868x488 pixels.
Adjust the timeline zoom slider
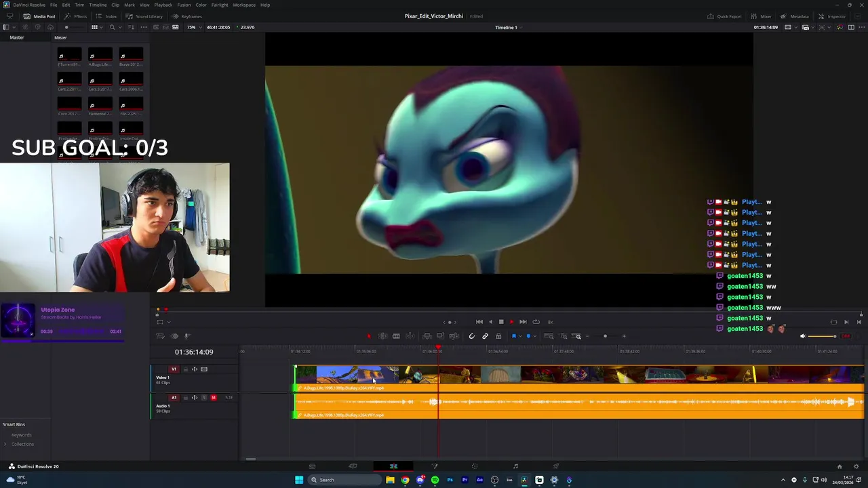click(x=606, y=336)
